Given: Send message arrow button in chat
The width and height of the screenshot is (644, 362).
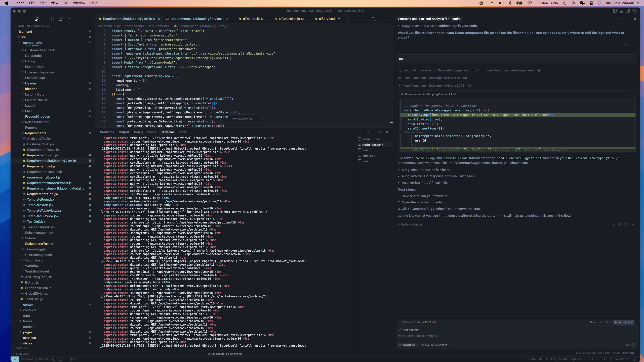Looking at the screenshot, I should coord(633,345).
